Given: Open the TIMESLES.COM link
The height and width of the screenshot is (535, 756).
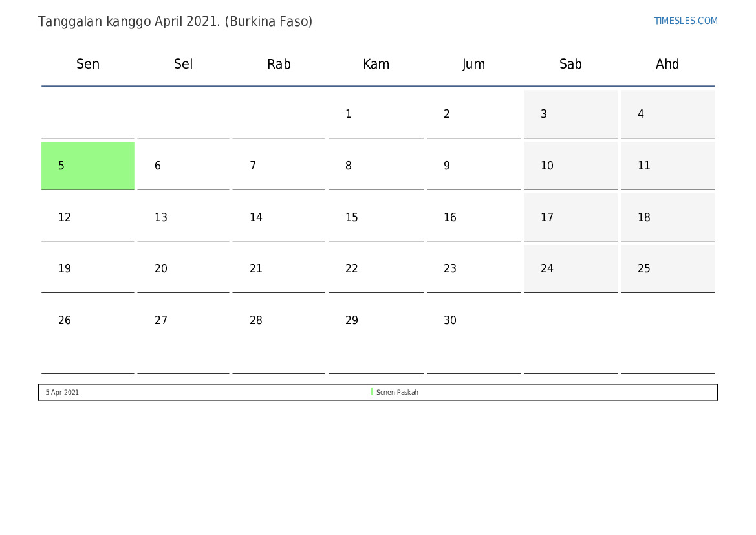Looking at the screenshot, I should pos(686,21).
